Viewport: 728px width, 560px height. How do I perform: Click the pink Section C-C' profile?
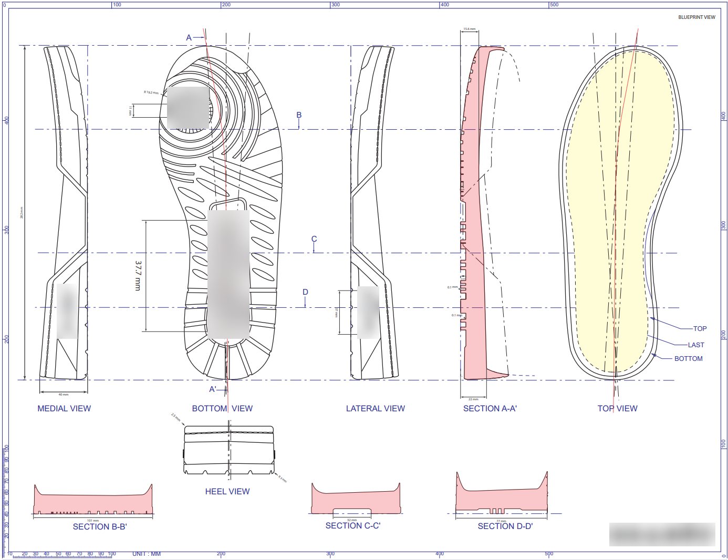point(356,500)
